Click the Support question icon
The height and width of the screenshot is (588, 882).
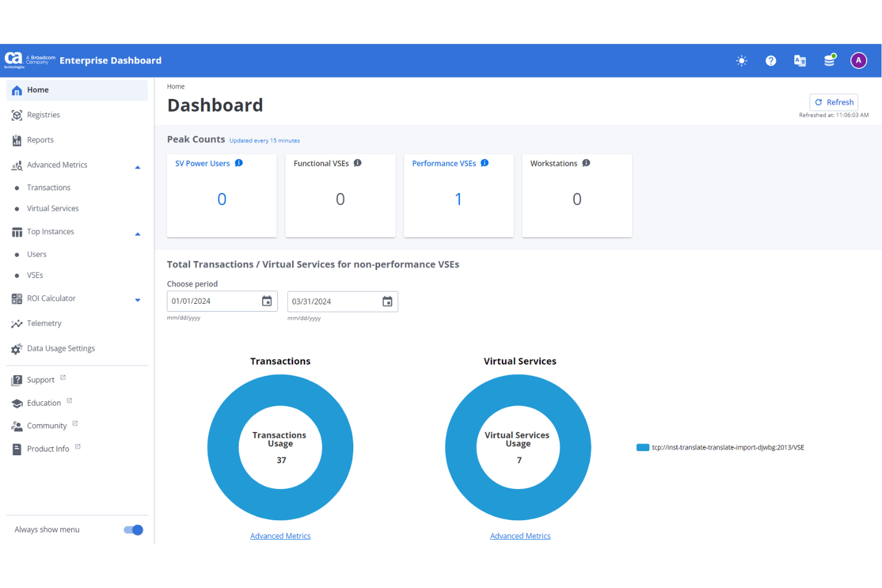pyautogui.click(x=17, y=380)
